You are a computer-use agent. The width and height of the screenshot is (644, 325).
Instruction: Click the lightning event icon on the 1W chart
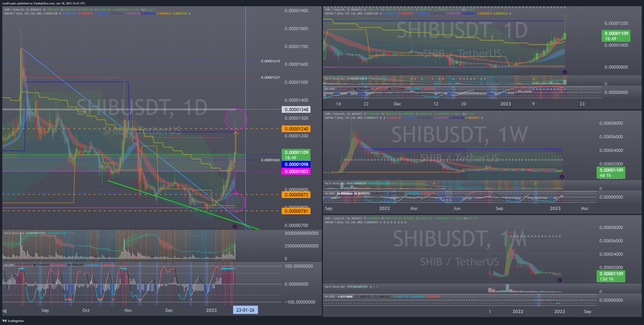pos(562,177)
